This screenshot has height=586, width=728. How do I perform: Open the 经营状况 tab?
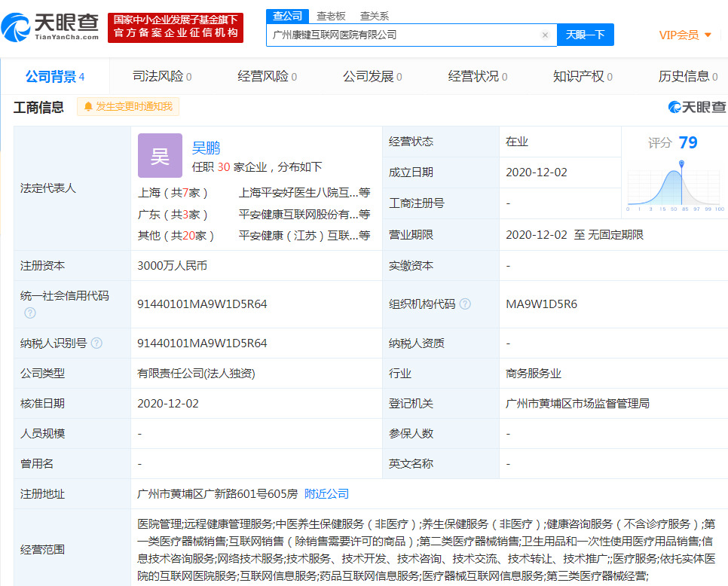(477, 76)
